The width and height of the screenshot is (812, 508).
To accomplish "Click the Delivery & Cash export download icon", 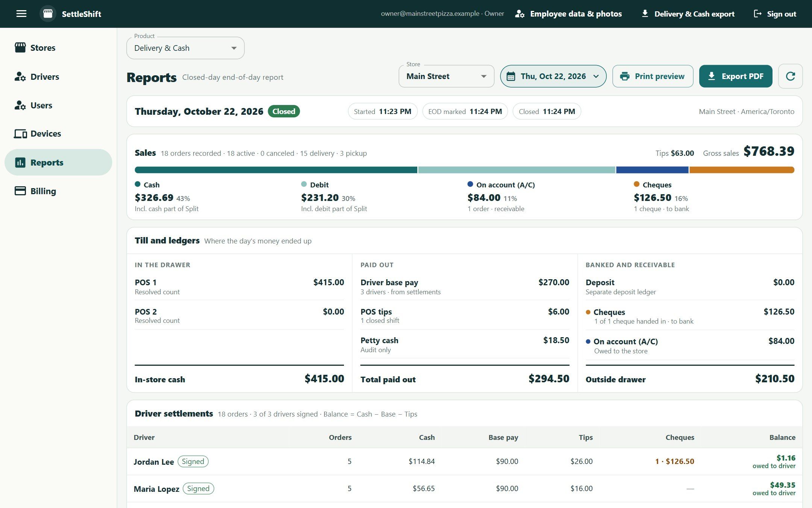I will pos(645,14).
